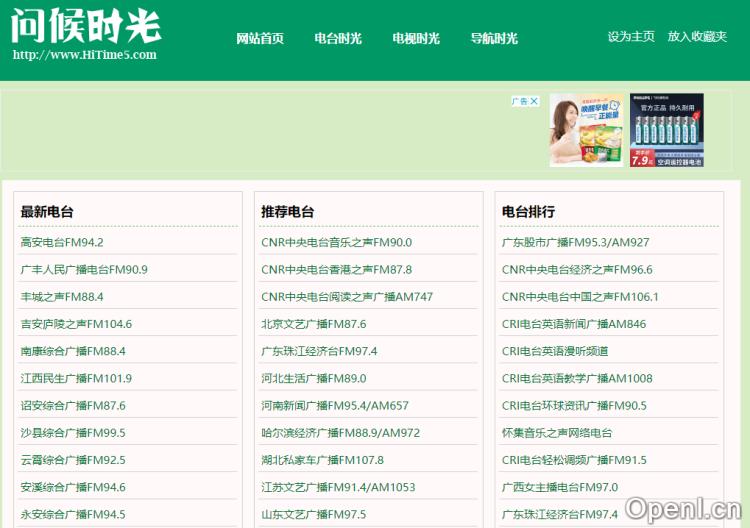Go to 网站首页 in the navigation bar
The height and width of the screenshot is (528, 750).
[260, 39]
